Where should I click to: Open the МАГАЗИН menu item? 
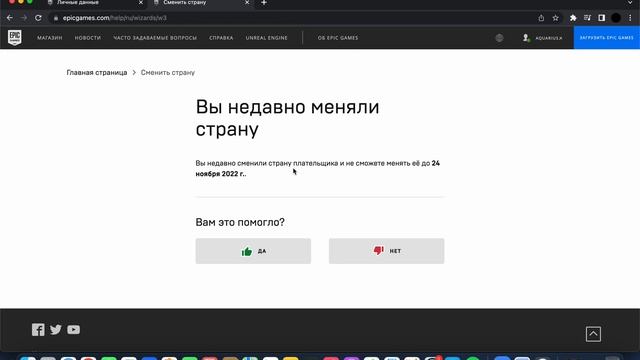click(50, 38)
